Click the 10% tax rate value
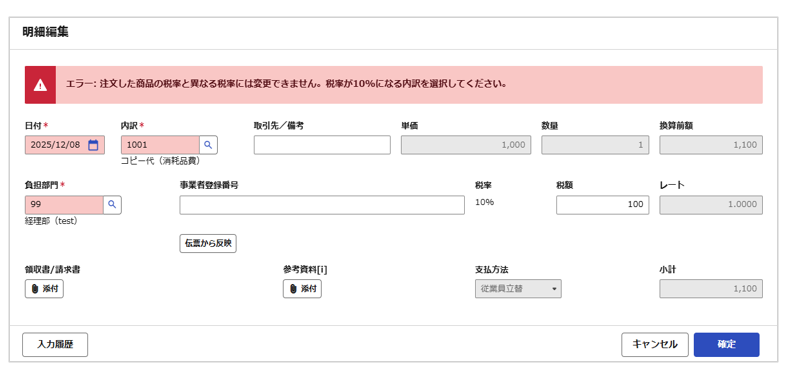 coord(484,202)
